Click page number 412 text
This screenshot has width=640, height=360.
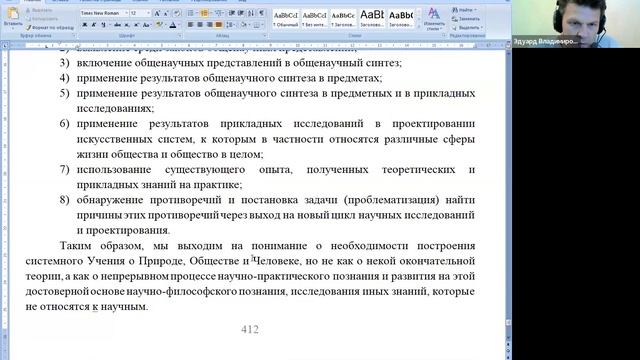point(250,329)
